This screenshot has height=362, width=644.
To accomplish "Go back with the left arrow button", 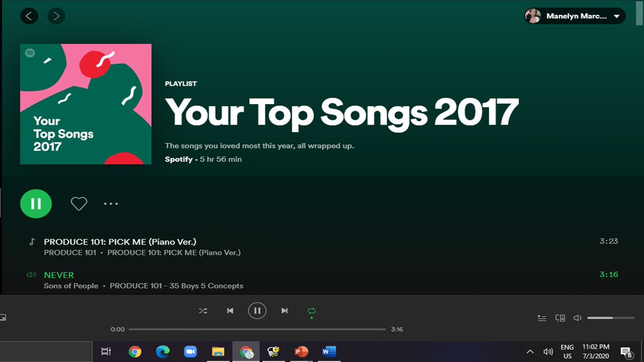I will click(29, 16).
